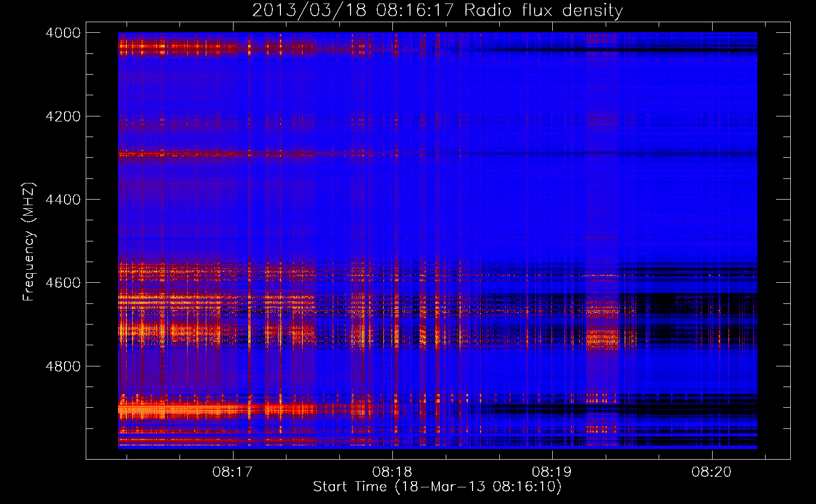Click the '4600' frequency axis label

coord(63,283)
